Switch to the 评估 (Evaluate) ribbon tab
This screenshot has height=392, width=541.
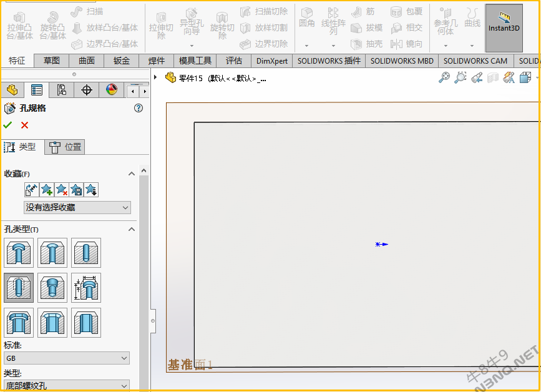point(234,61)
